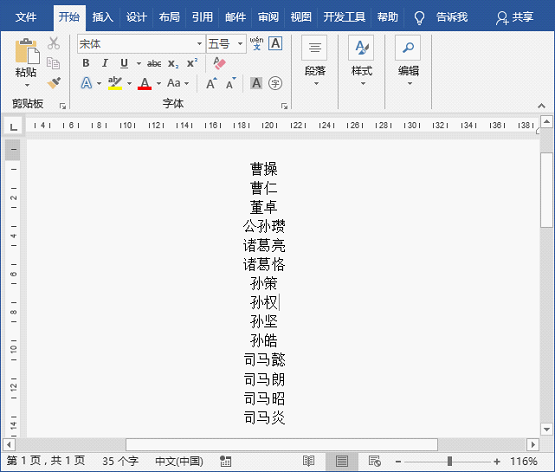Switch to the 插入 Insert tab
555x472 pixels.
pyautogui.click(x=103, y=17)
